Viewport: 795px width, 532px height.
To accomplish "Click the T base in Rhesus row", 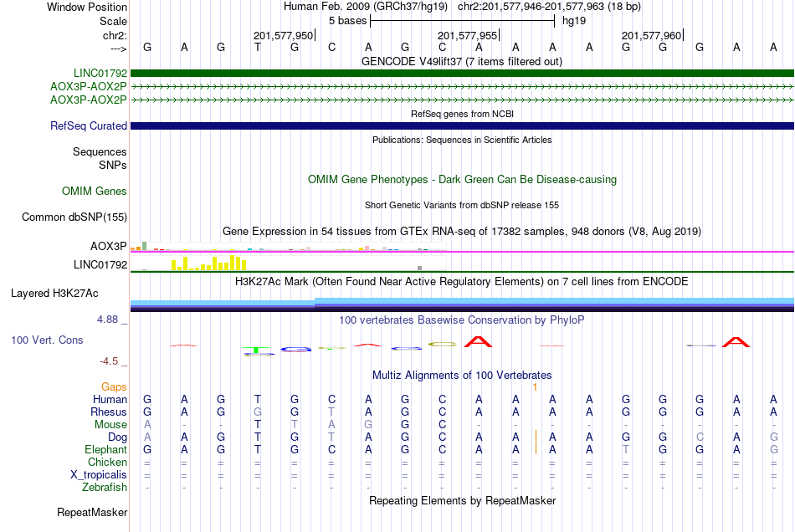I will (x=331, y=412).
